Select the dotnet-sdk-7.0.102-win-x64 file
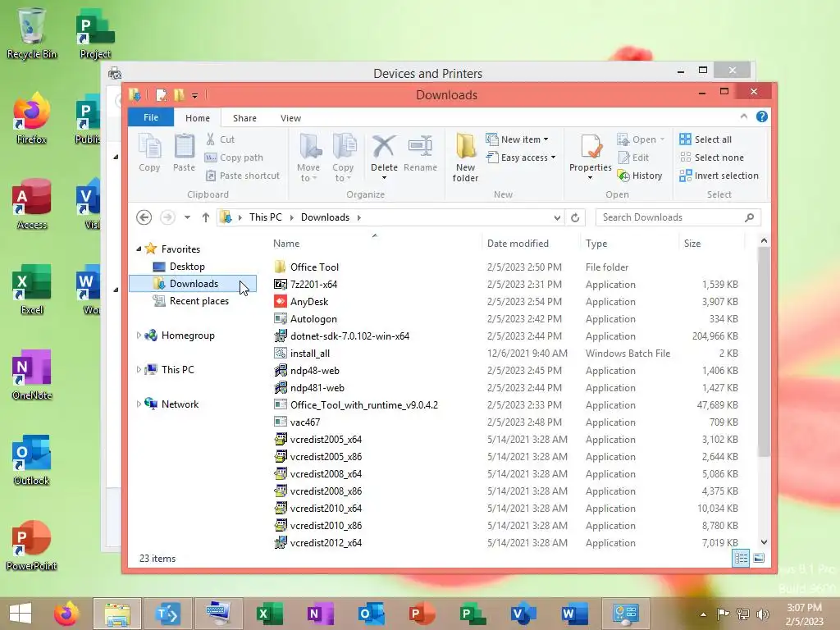Image resolution: width=840 pixels, height=630 pixels. [349, 336]
